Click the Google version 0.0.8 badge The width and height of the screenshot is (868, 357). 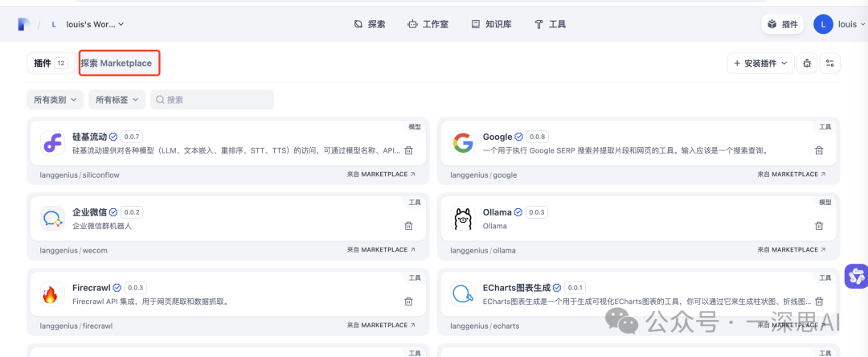tap(537, 137)
